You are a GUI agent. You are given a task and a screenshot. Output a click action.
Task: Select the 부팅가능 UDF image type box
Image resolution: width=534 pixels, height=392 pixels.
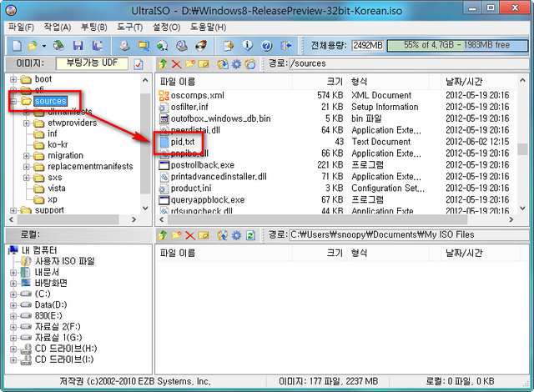93,63
